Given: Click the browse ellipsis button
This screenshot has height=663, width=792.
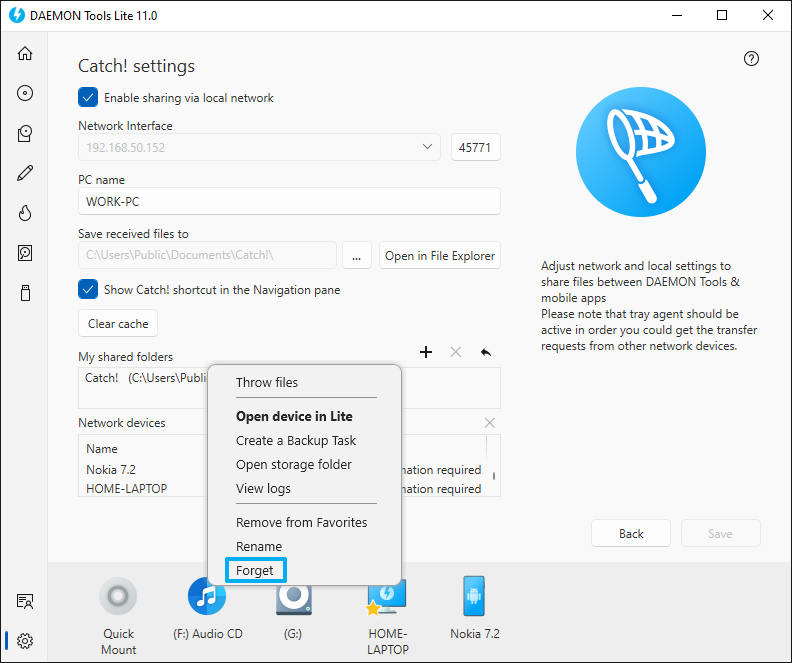Looking at the screenshot, I should [357, 256].
